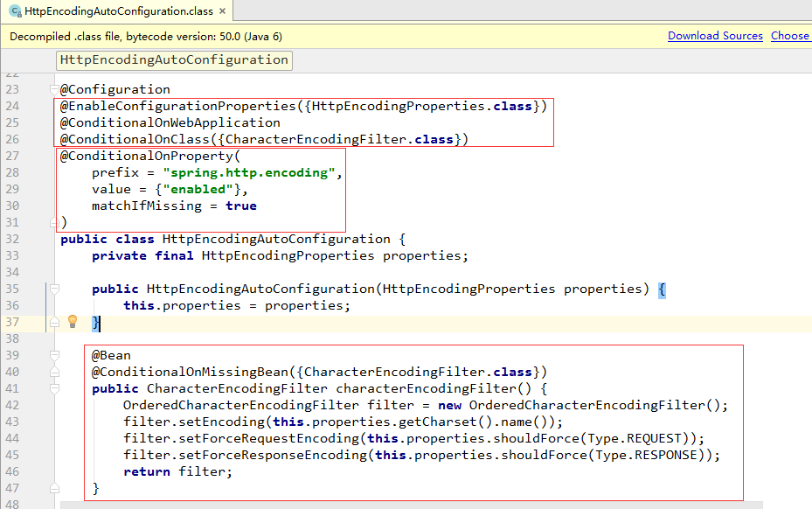The height and width of the screenshot is (509, 812).
Task: Click the yellow lightbulb intention icon
Action: 73,322
